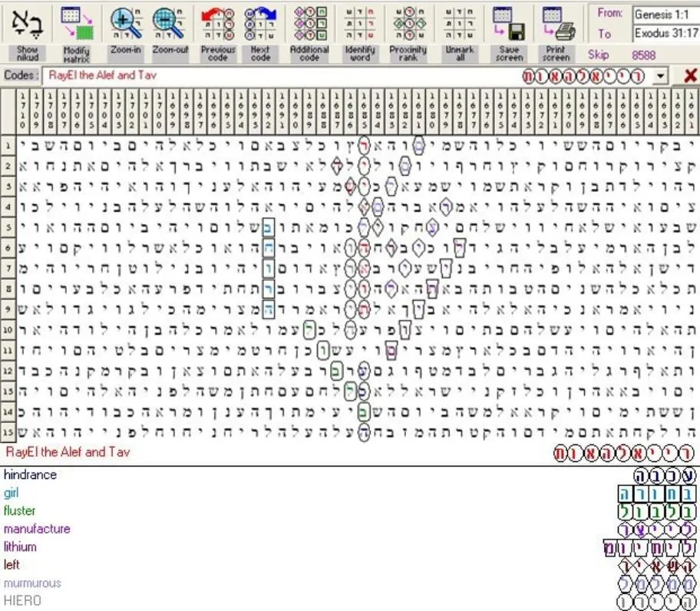700x611 pixels.
Task: Select the Codes field RayEl text
Action: pos(103,75)
